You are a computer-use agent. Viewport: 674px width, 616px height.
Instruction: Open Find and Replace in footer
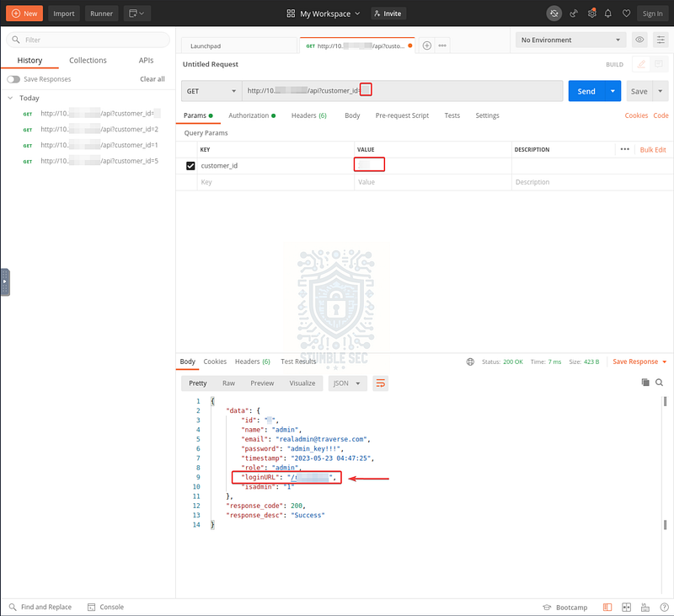(x=40, y=607)
